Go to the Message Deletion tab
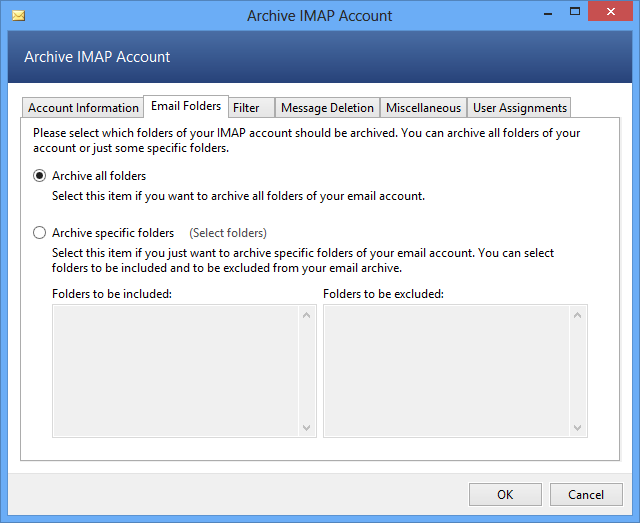Image resolution: width=640 pixels, height=523 pixels. coord(327,108)
